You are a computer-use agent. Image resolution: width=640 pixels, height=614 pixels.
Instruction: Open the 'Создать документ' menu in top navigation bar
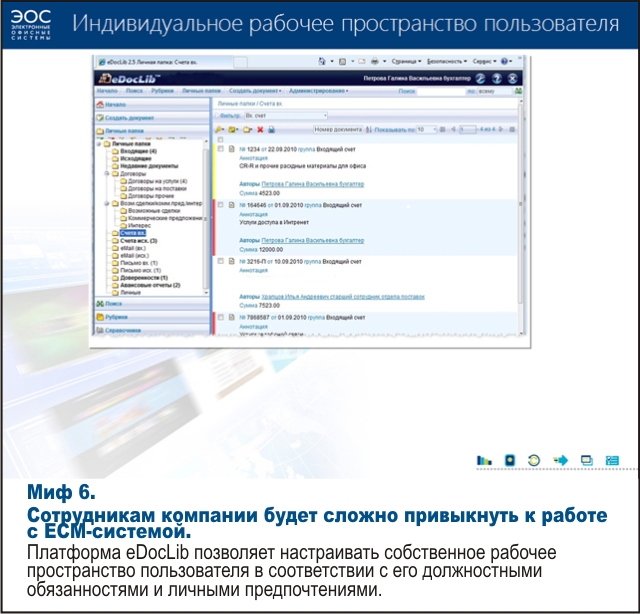pyautogui.click(x=255, y=91)
